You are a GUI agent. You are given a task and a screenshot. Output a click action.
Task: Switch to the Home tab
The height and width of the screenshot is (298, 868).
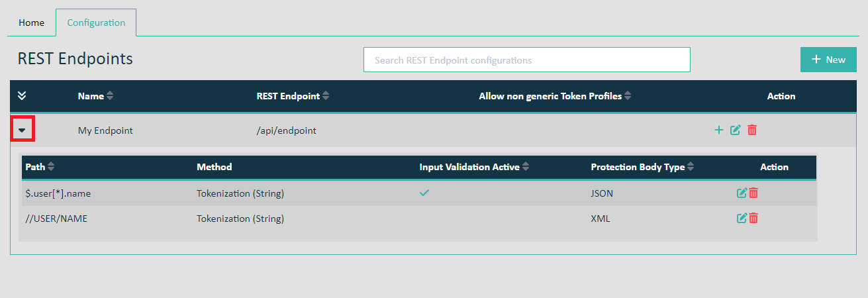(x=31, y=23)
